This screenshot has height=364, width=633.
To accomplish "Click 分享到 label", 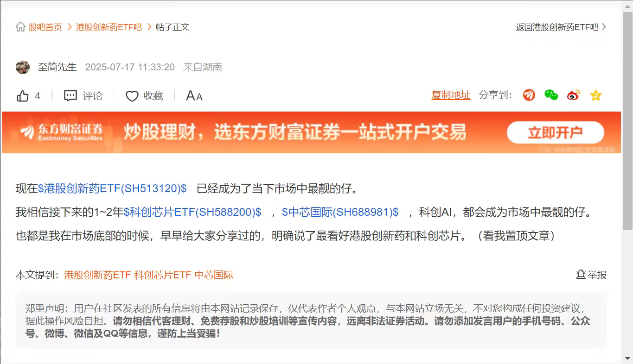I will pyautogui.click(x=496, y=95).
